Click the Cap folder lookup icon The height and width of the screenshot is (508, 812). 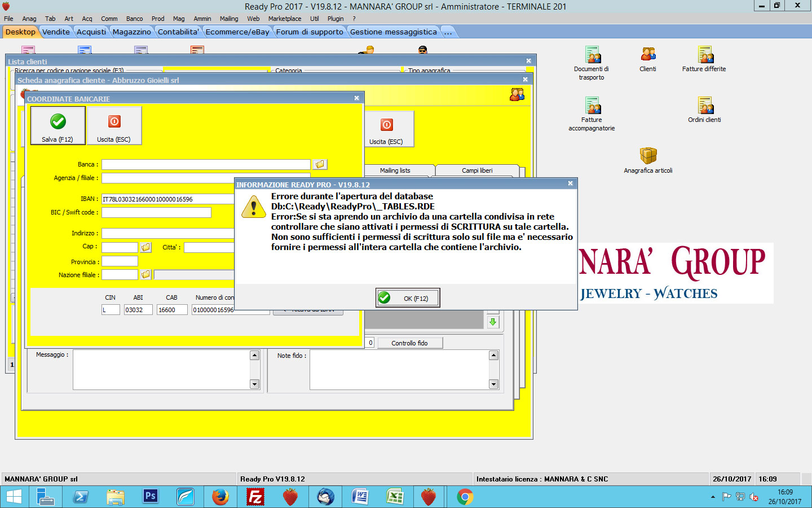(145, 247)
